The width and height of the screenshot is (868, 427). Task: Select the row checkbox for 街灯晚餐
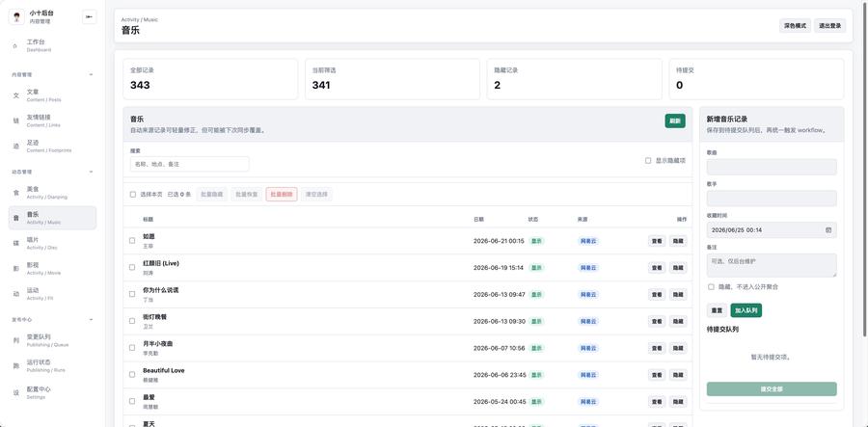[x=132, y=321]
